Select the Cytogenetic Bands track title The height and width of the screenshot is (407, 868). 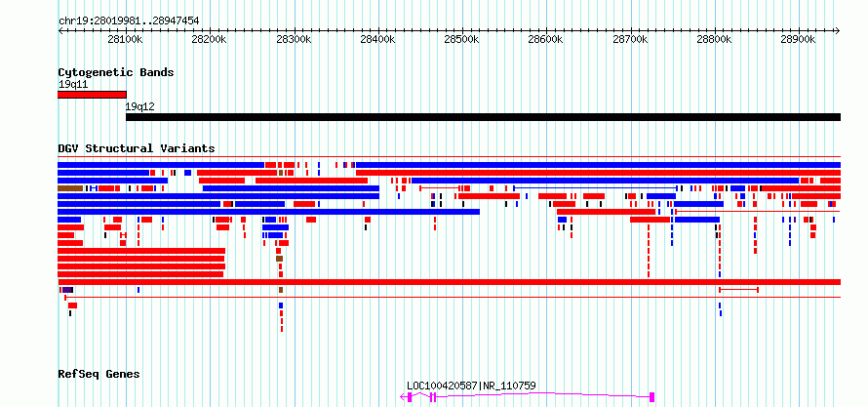pos(116,72)
